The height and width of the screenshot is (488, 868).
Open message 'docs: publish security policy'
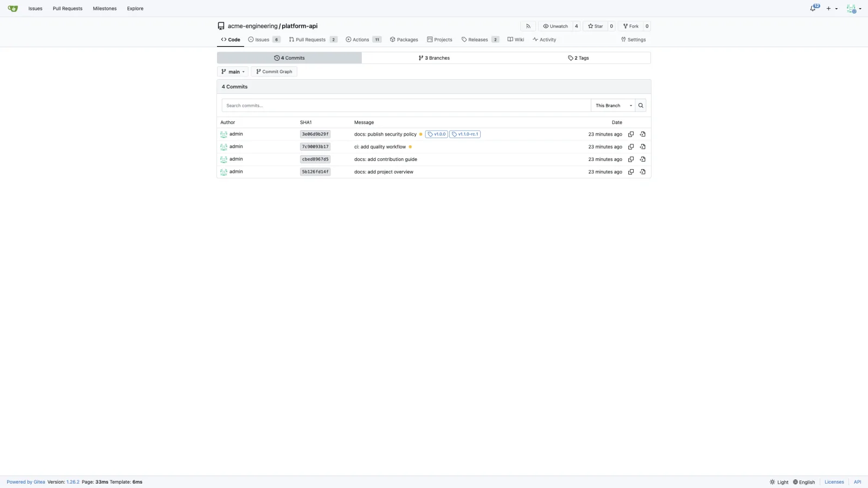385,134
